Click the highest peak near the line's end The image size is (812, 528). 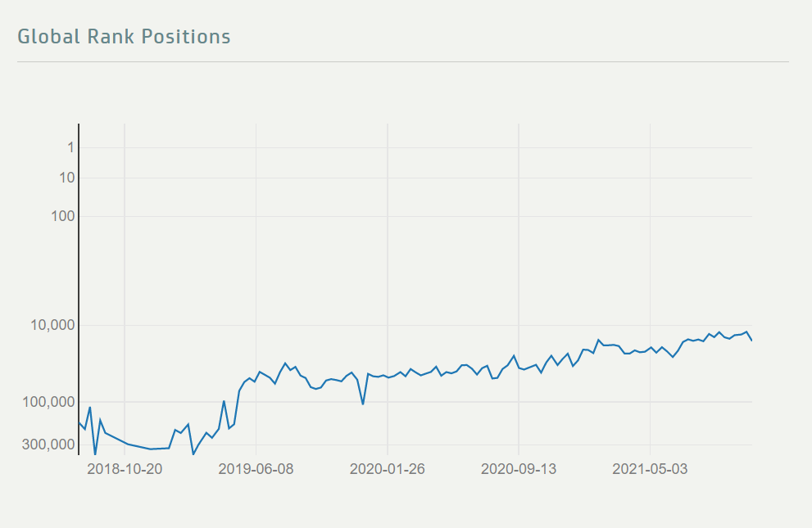tap(746, 332)
